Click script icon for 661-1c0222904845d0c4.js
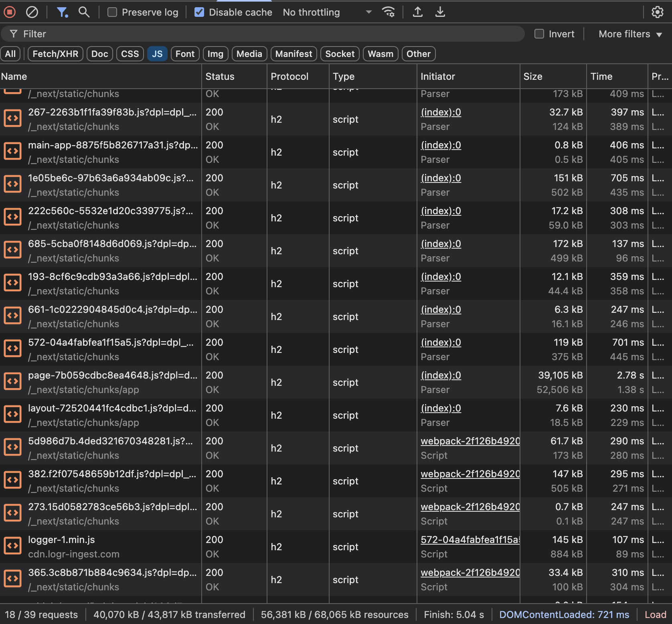Image resolution: width=672 pixels, height=624 pixels. pos(13,316)
